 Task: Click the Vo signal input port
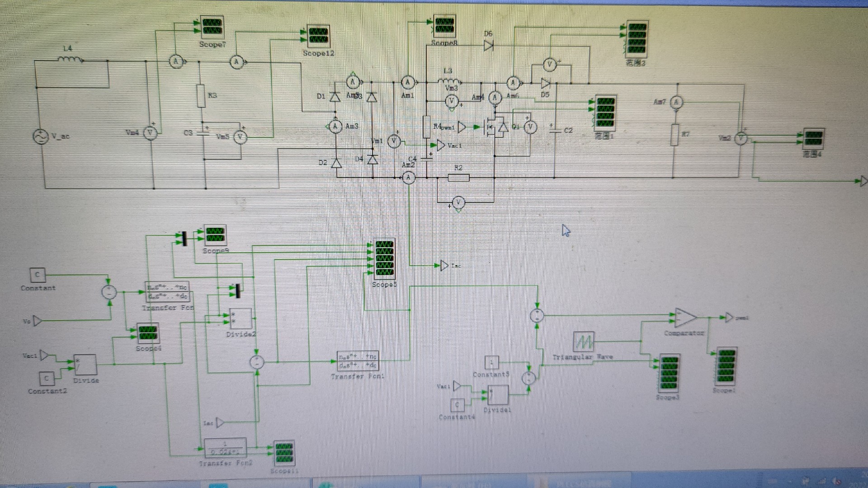(x=38, y=321)
